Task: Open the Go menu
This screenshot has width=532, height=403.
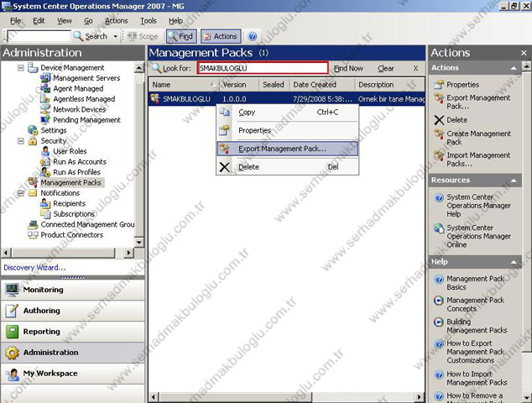Action: [88, 21]
